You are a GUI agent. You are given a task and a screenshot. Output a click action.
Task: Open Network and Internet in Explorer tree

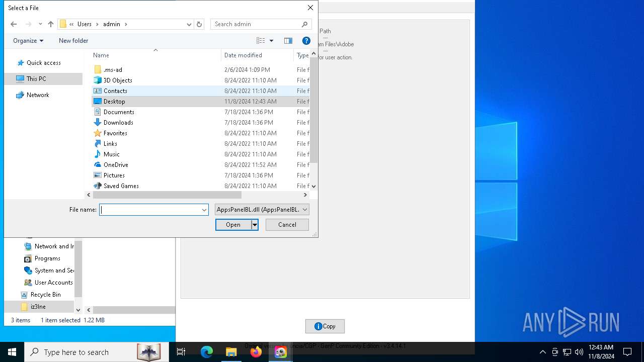pyautogui.click(x=49, y=246)
